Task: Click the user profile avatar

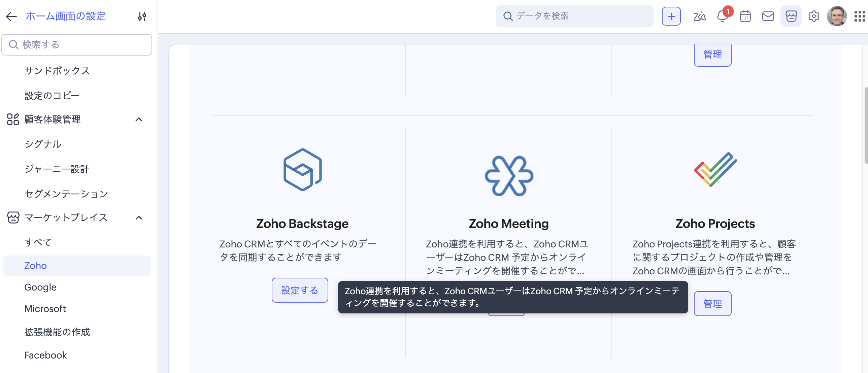Action: coord(837,16)
